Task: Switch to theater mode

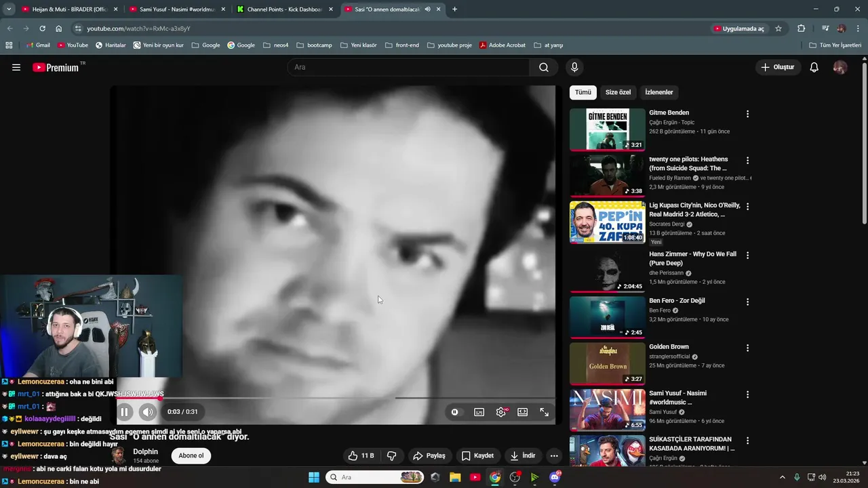Action: pos(522,411)
